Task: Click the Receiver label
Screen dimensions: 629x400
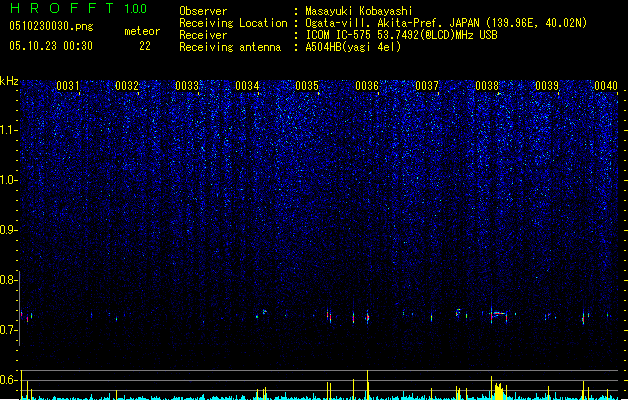Action: point(203,35)
